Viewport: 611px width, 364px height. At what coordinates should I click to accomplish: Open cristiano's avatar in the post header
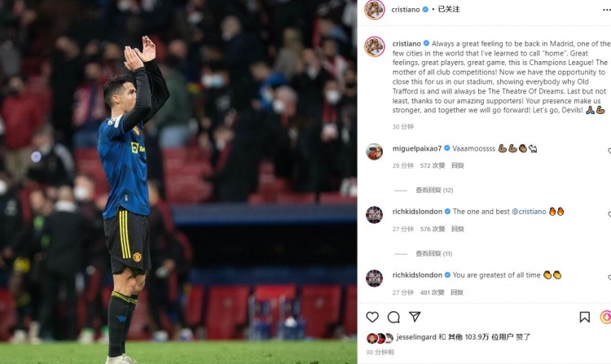tap(375, 9)
